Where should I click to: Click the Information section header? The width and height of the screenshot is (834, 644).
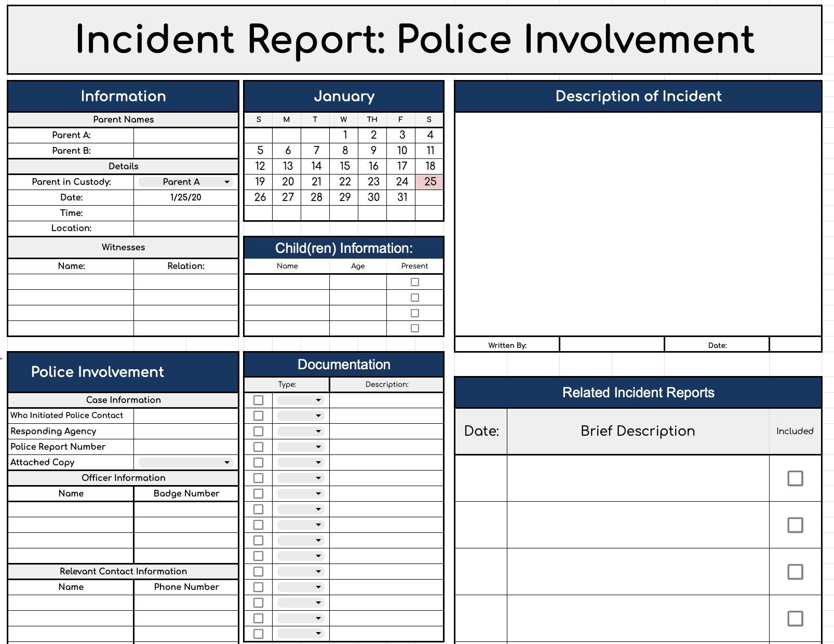click(x=123, y=96)
